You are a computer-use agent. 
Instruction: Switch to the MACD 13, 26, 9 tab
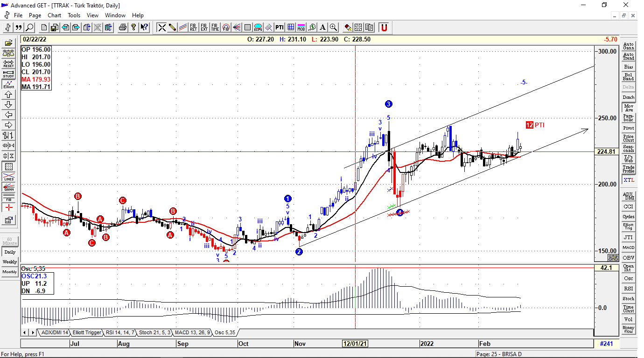pyautogui.click(x=193, y=332)
